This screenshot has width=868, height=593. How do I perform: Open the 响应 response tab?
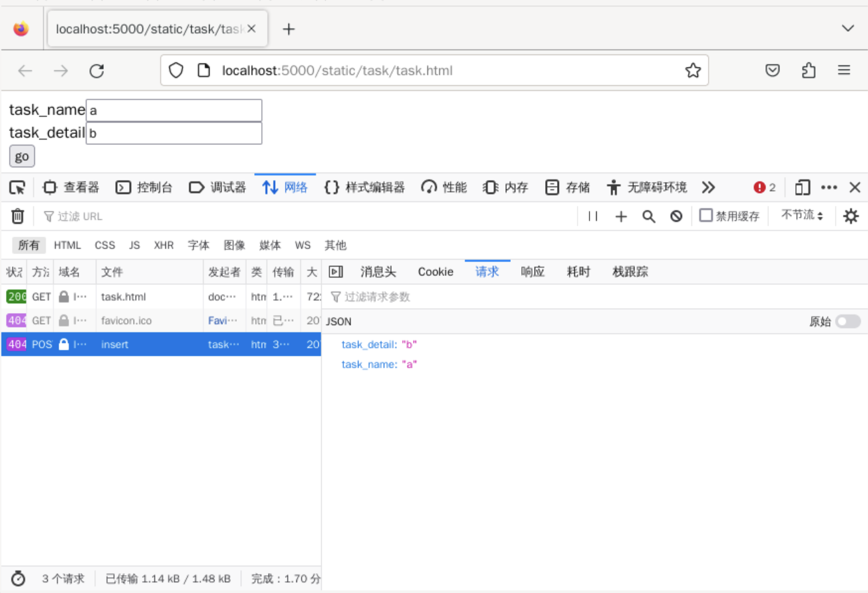533,272
